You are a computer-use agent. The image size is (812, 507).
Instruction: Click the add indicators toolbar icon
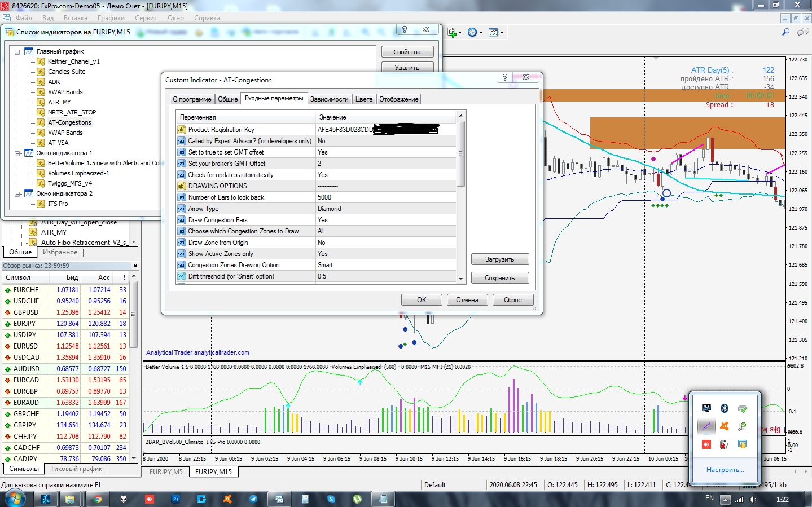click(x=452, y=33)
